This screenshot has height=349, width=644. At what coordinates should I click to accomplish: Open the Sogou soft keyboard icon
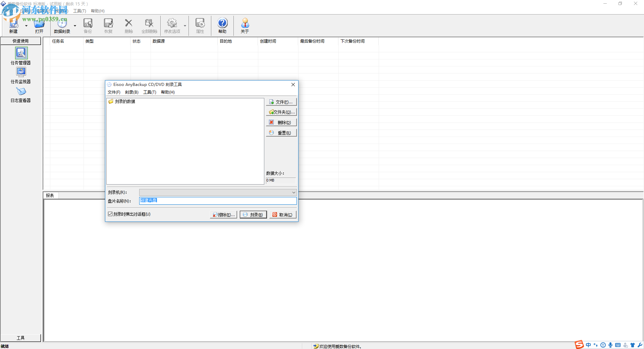[618, 345]
